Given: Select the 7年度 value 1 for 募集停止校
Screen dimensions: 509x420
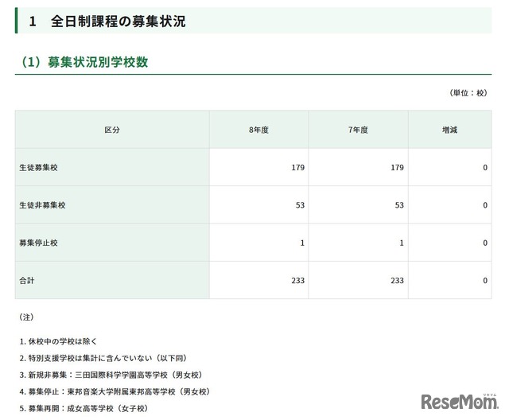Looking at the screenshot, I should coord(401,243).
